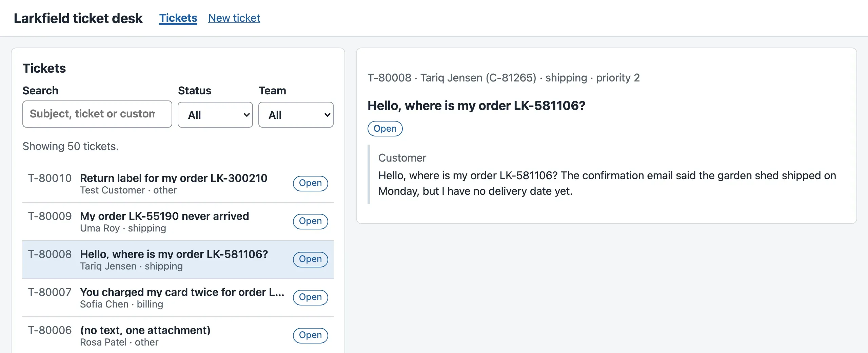Select ticket (no text, one attachment)
Viewport: 868px width, 353px height.
(178, 336)
